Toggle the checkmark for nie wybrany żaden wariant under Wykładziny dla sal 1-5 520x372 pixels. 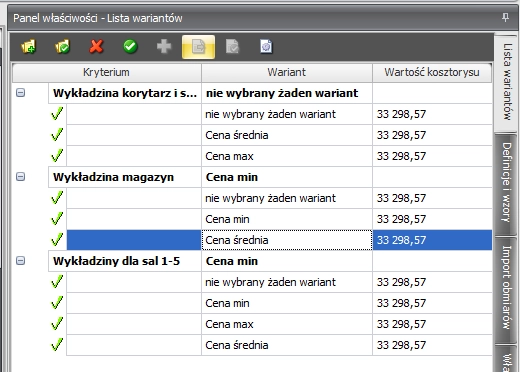tap(57, 282)
